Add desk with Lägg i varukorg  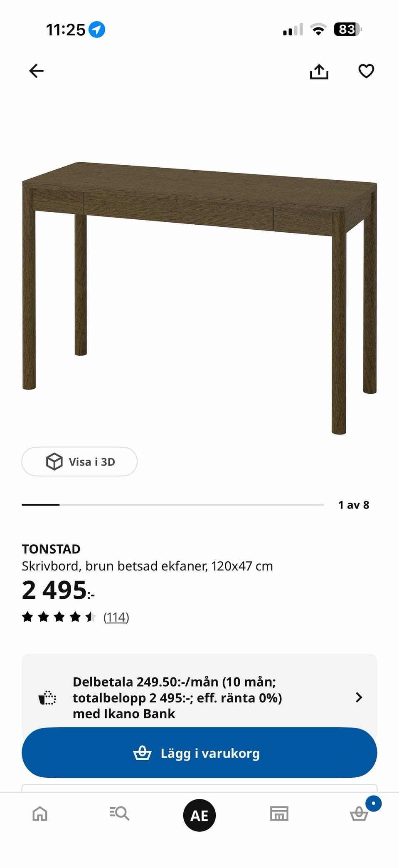coord(199,753)
